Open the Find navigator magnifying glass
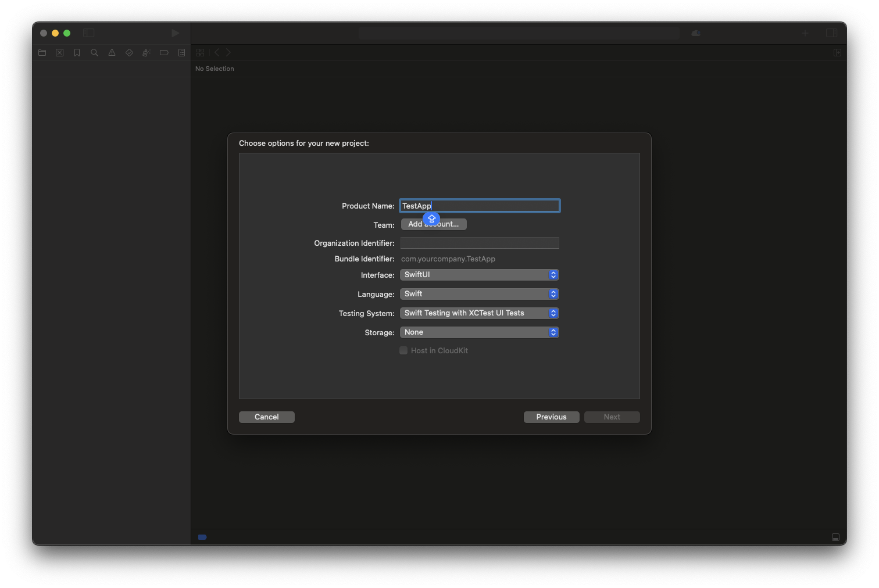 (x=94, y=52)
